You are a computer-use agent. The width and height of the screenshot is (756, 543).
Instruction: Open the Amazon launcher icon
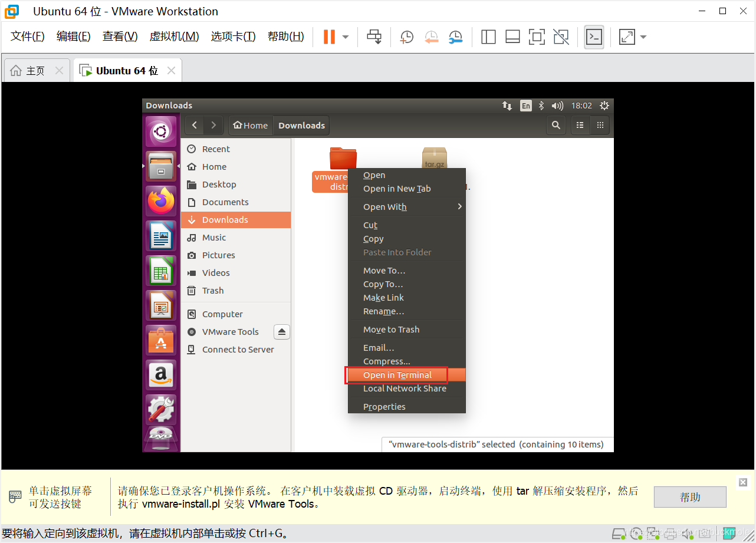coord(161,375)
